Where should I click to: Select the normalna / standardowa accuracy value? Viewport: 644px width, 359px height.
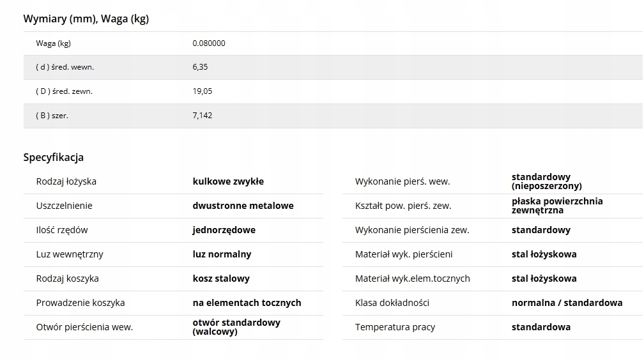(x=567, y=303)
